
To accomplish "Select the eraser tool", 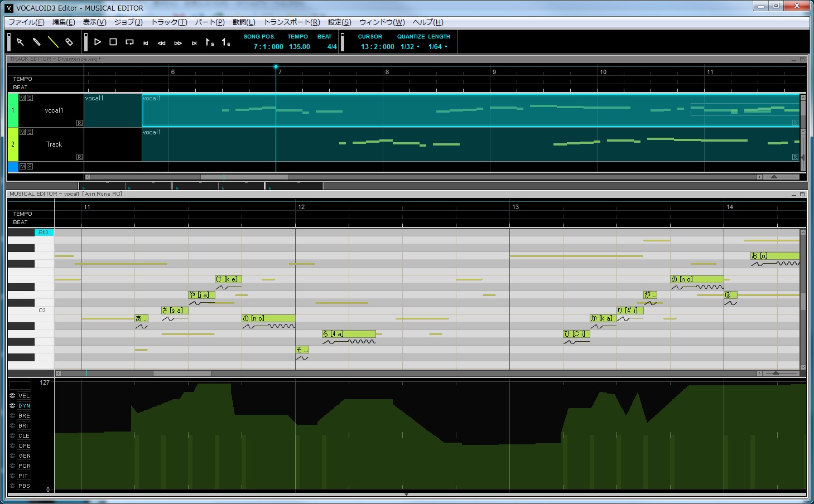I will point(69,42).
